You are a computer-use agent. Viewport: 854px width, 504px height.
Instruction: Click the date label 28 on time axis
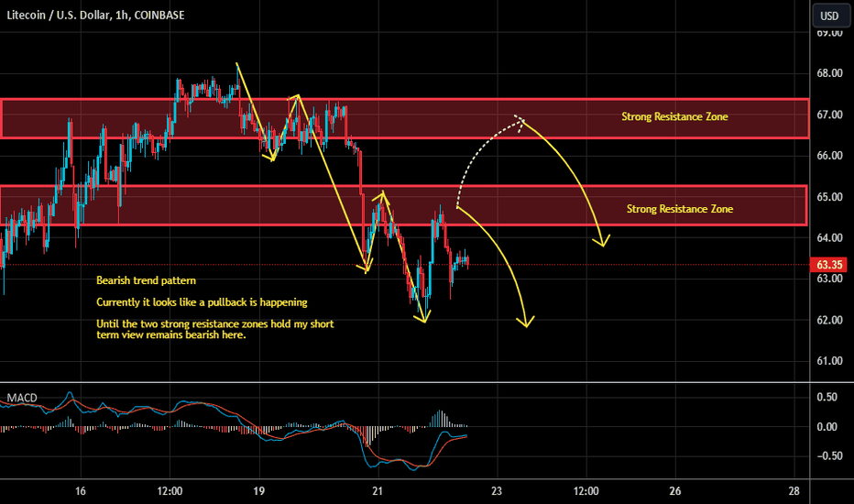coord(794,491)
